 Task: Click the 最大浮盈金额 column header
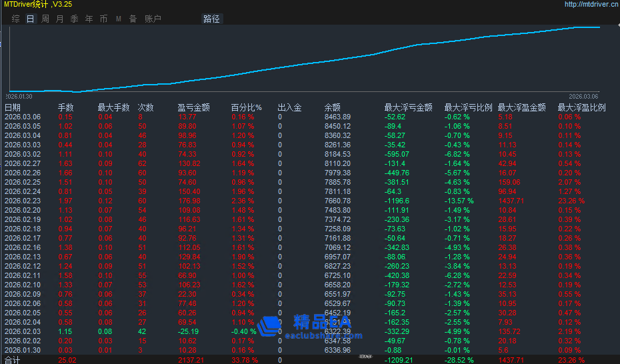521,107
